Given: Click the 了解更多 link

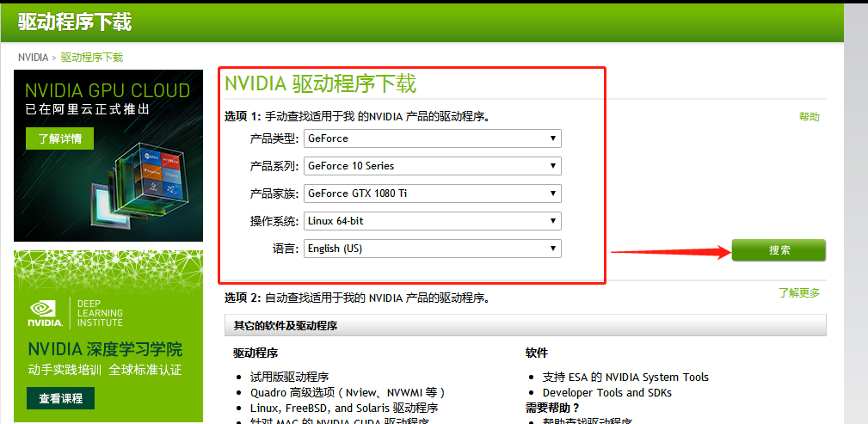Looking at the screenshot, I should (799, 293).
